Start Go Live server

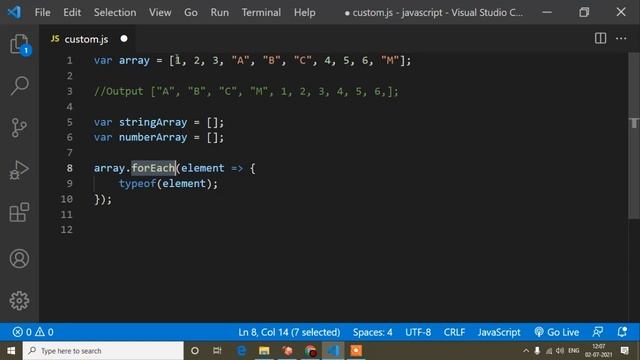pos(556,332)
